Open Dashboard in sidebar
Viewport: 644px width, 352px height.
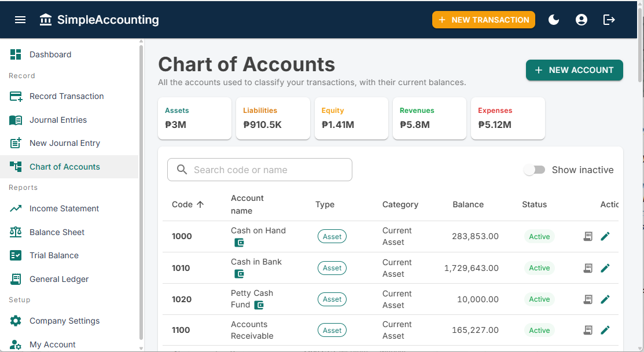(69, 54)
